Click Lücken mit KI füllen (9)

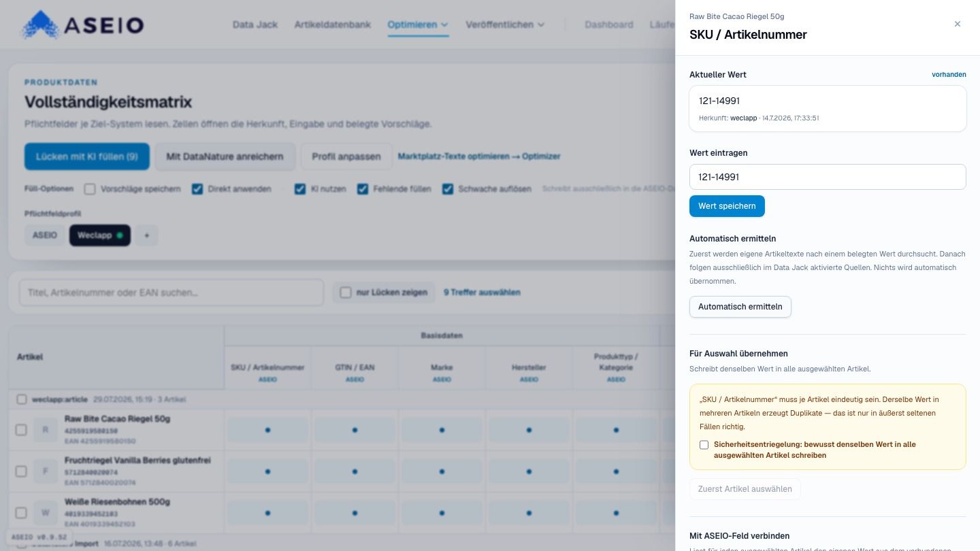click(x=87, y=156)
